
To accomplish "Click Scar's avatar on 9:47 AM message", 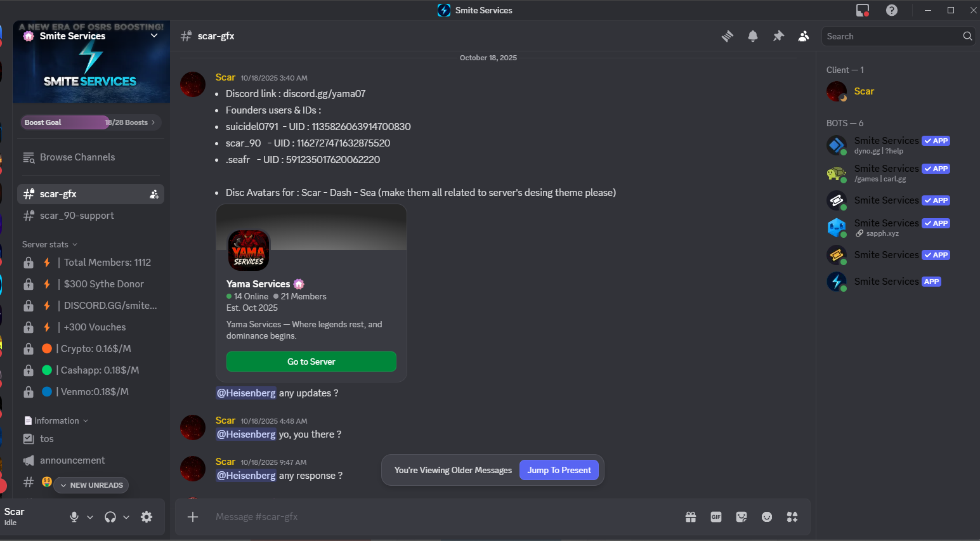I will pos(193,469).
